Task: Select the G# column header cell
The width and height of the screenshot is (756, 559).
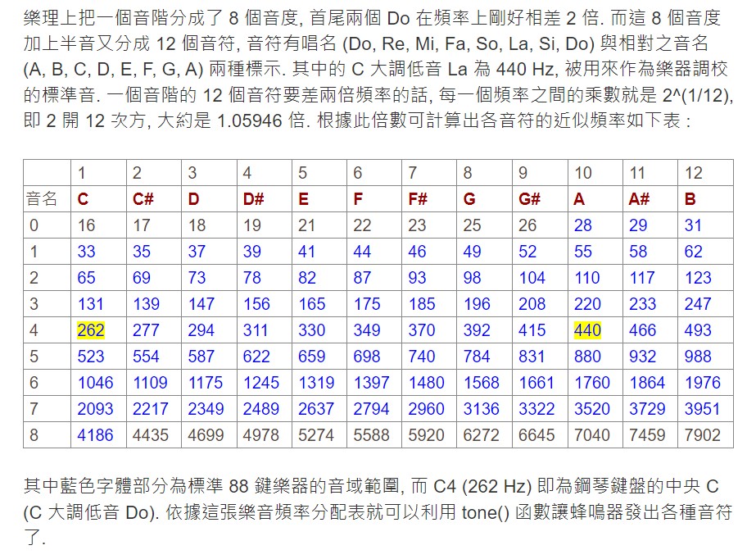Action: point(529,199)
